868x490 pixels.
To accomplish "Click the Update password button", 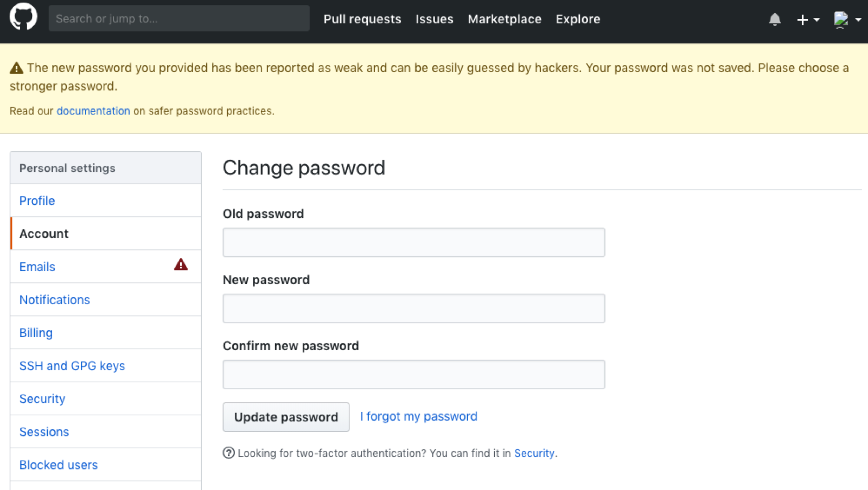I will tap(286, 417).
